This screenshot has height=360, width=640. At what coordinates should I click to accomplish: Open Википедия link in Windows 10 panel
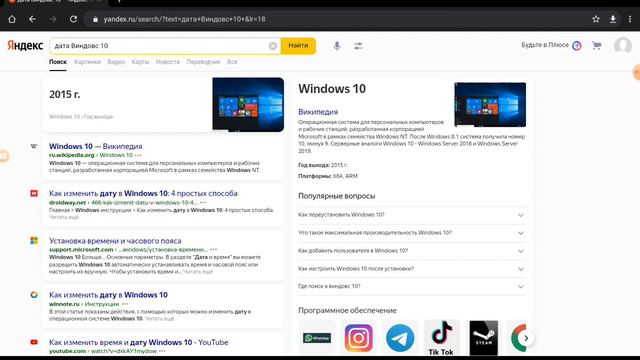[318, 112]
